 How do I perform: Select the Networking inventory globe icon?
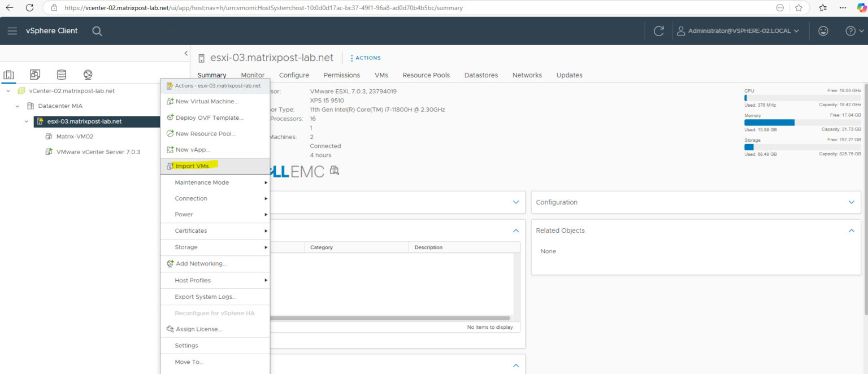[x=88, y=74]
